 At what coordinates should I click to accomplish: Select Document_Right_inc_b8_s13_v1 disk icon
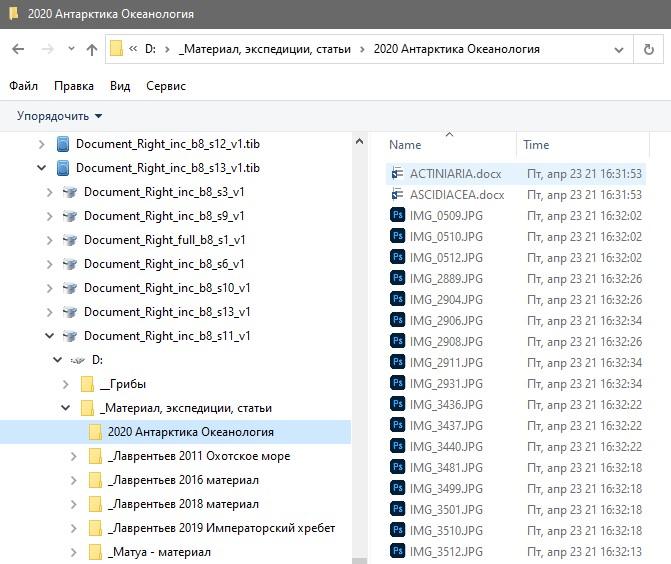pos(70,312)
